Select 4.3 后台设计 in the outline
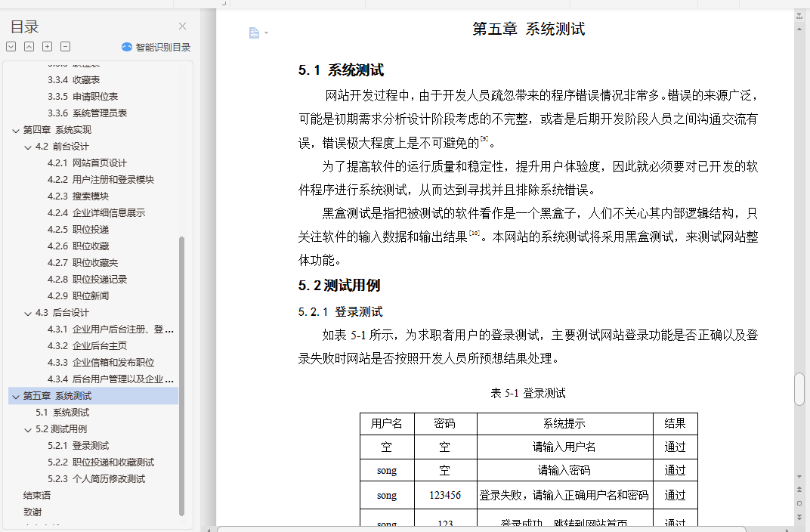This screenshot has height=532, width=810. pyautogui.click(x=62, y=313)
